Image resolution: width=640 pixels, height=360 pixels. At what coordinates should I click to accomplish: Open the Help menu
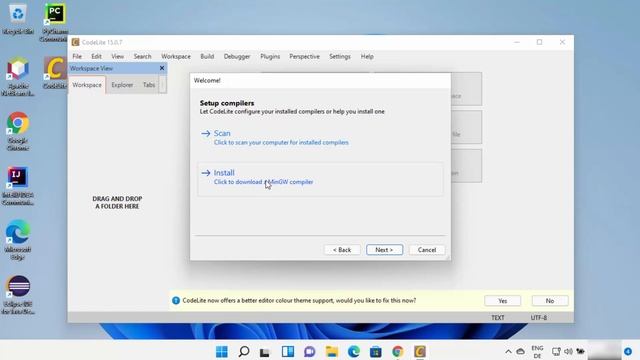point(367,56)
